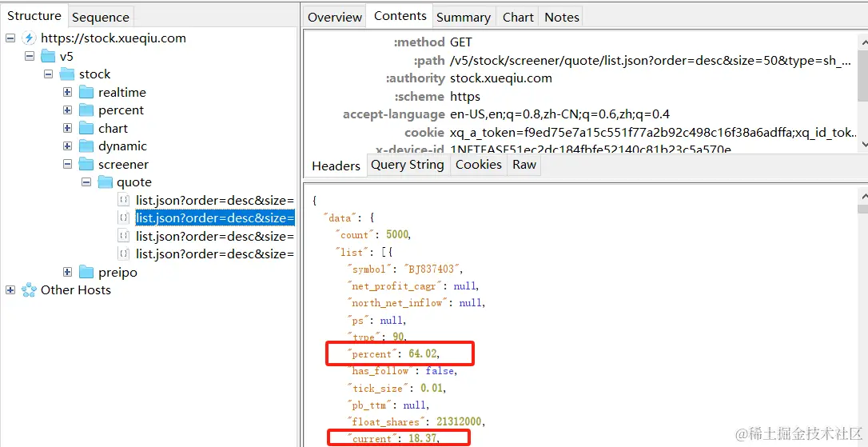Expand the realtime folder
The width and height of the screenshot is (868, 447).
[x=67, y=93]
